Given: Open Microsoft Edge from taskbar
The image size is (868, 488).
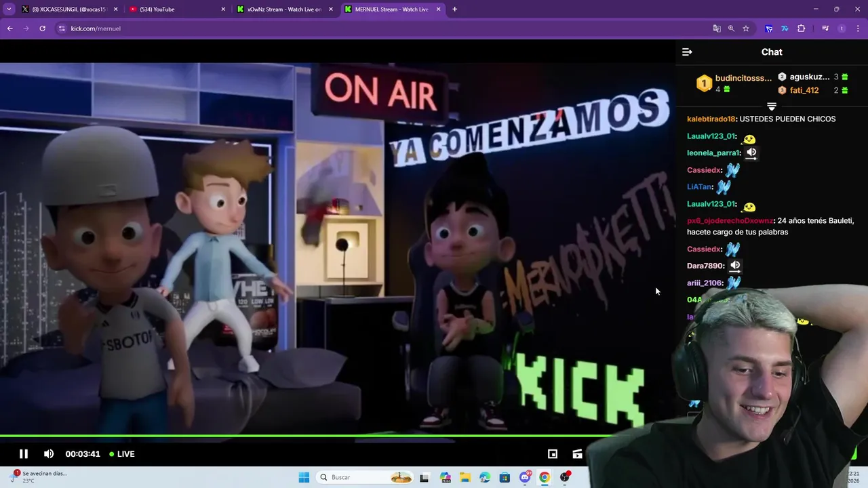Looking at the screenshot, I should (x=485, y=477).
